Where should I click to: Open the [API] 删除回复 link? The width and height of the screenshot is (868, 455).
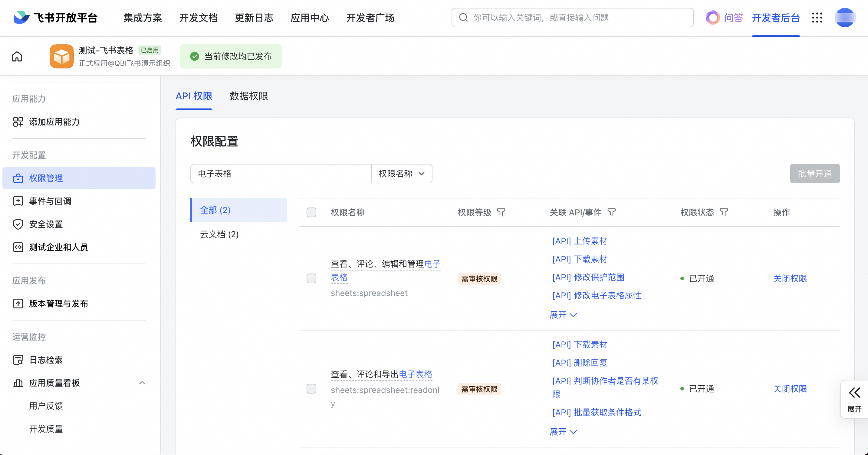click(x=580, y=363)
